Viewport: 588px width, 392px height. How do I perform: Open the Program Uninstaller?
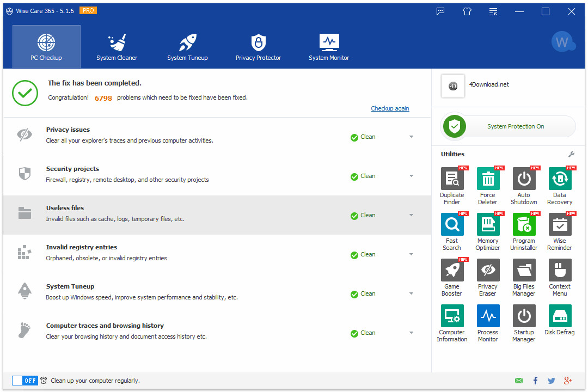click(x=524, y=225)
